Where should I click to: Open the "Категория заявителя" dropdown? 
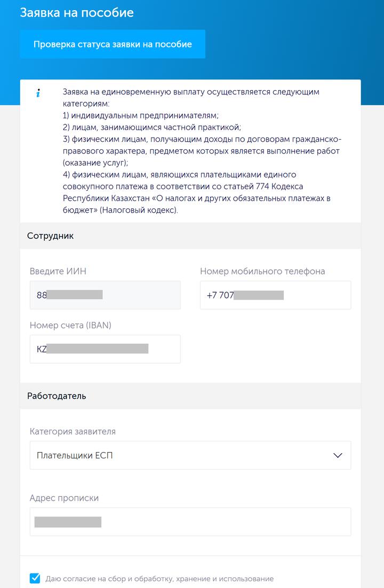[190, 455]
